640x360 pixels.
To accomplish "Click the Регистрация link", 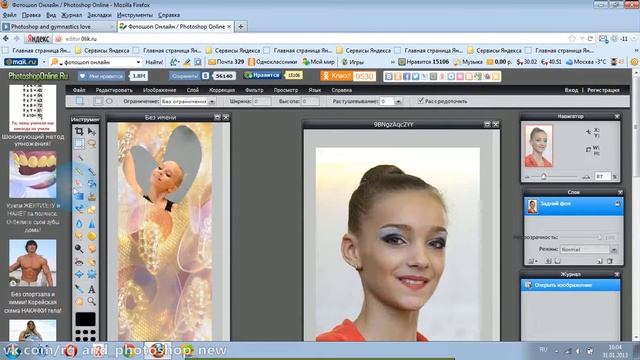I will (x=603, y=90).
